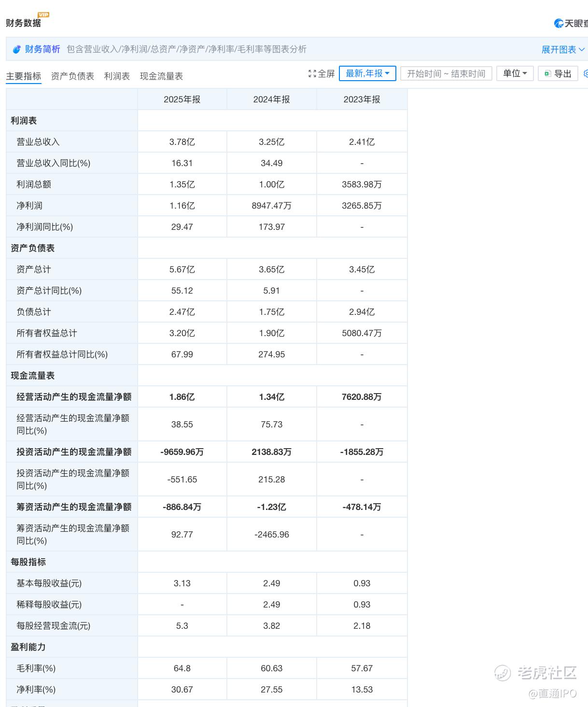
Task: Click 5080.47万 equity cell
Action: point(362,333)
